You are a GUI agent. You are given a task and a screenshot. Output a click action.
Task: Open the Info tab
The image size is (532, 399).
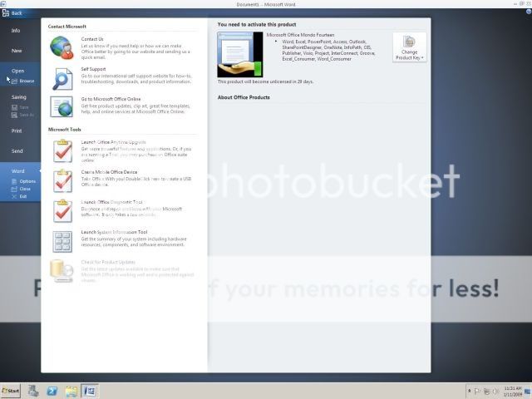pos(16,31)
